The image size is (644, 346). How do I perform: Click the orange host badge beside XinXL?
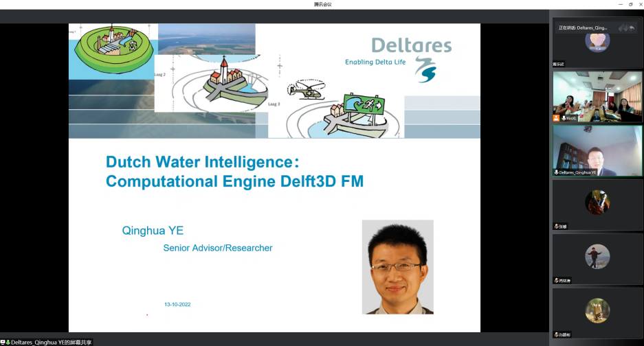click(x=556, y=118)
